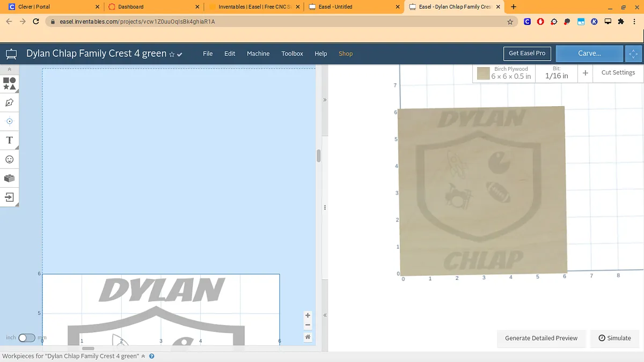This screenshot has width=644, height=362.
Task: Click the Carve... button
Action: coord(589,54)
